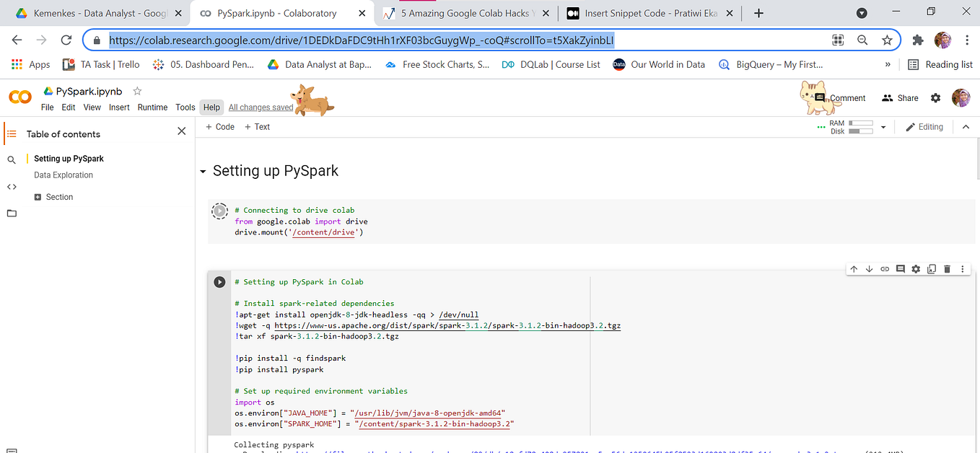Close the Table of contents panel
This screenshot has height=453, width=980.
pyautogui.click(x=182, y=131)
